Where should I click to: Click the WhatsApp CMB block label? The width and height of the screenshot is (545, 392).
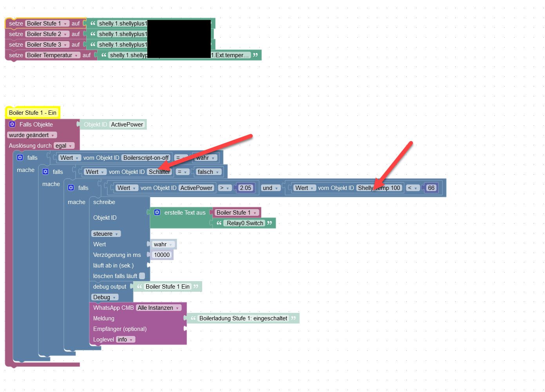113,308
